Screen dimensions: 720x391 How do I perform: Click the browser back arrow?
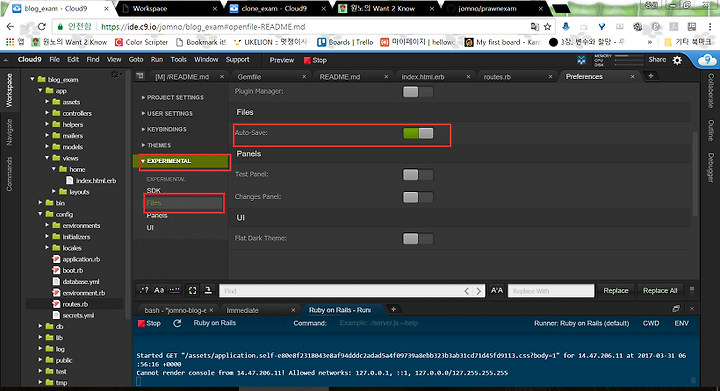10,27
